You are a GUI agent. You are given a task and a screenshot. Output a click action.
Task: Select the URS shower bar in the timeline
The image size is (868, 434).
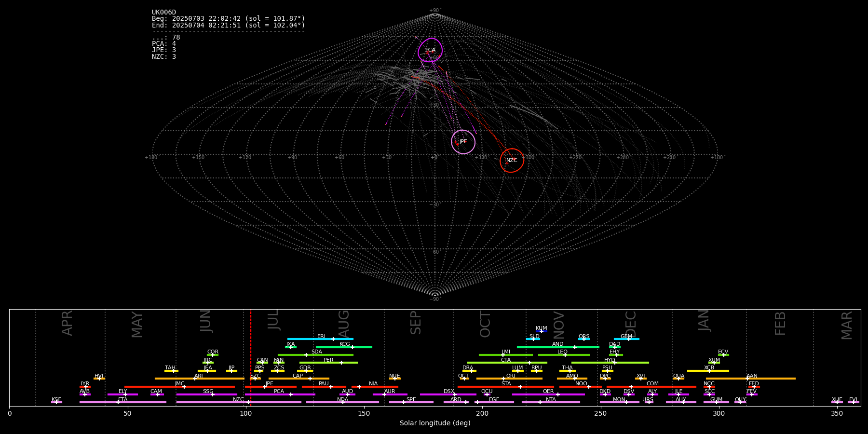tap(649, 402)
